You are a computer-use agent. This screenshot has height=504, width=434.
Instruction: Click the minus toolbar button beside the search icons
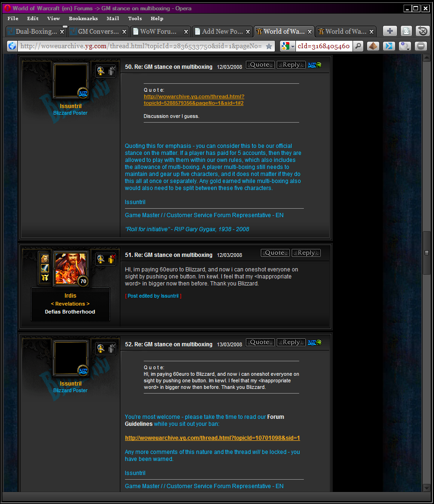(x=420, y=46)
